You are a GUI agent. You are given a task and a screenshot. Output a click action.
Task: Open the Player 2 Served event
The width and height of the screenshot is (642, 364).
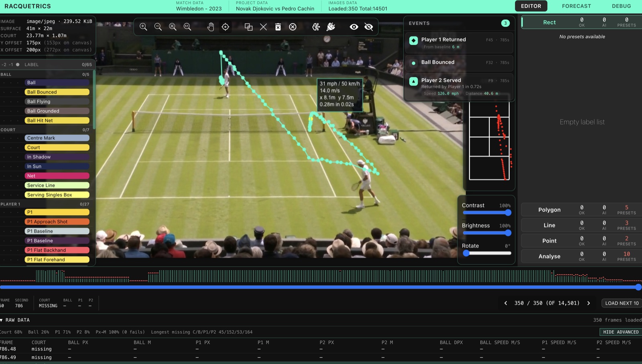point(459,86)
